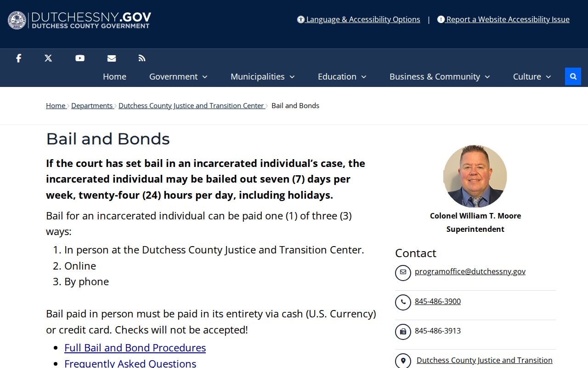Call 845-486-3900 phone link
588x368 pixels.
tap(438, 301)
